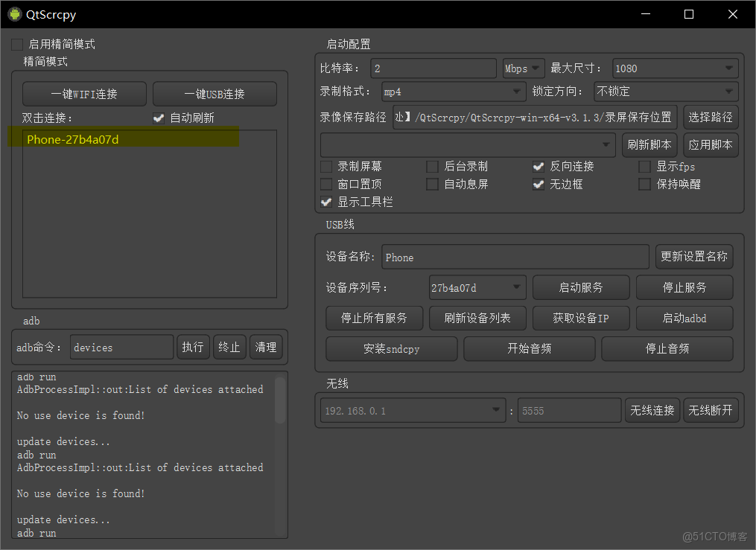Click the 刷新设备列表 button
756x550 pixels.
click(x=477, y=319)
